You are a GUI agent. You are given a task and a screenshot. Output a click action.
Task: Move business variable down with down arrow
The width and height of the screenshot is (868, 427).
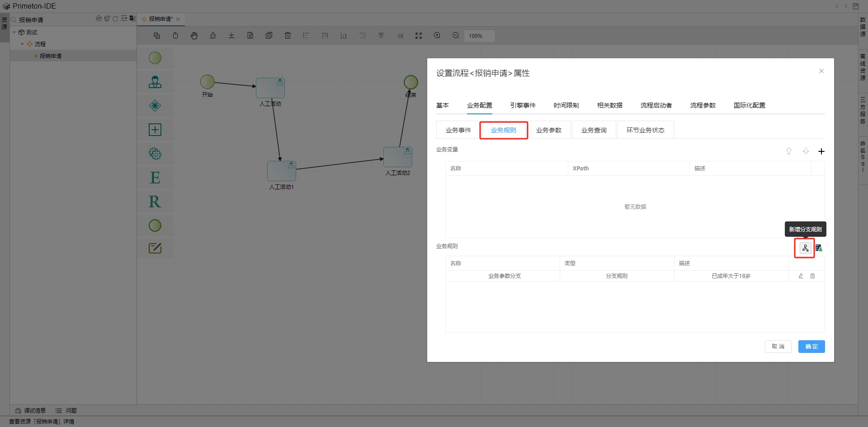(806, 151)
